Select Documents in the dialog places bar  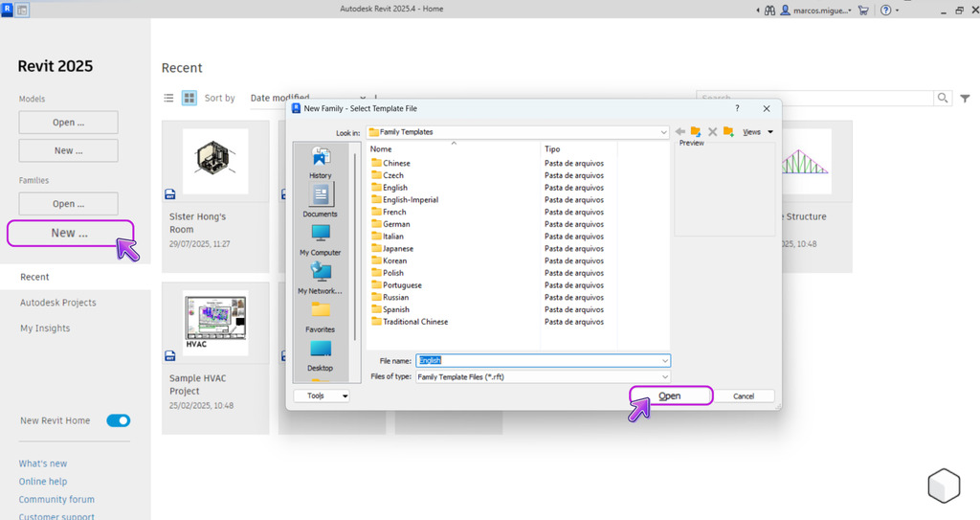320,200
